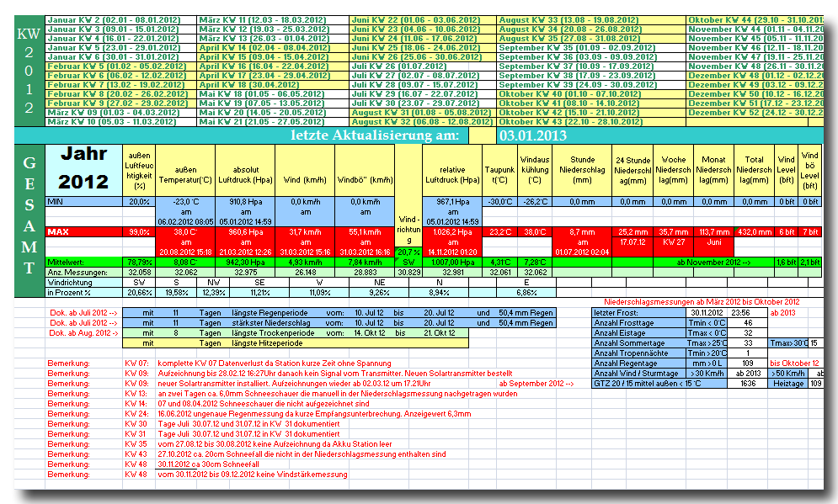This screenshot has height=504, width=838.
Task: Click the remark '30.11.2012 ca 30cm Schneefall'
Action: pyautogui.click(x=208, y=464)
